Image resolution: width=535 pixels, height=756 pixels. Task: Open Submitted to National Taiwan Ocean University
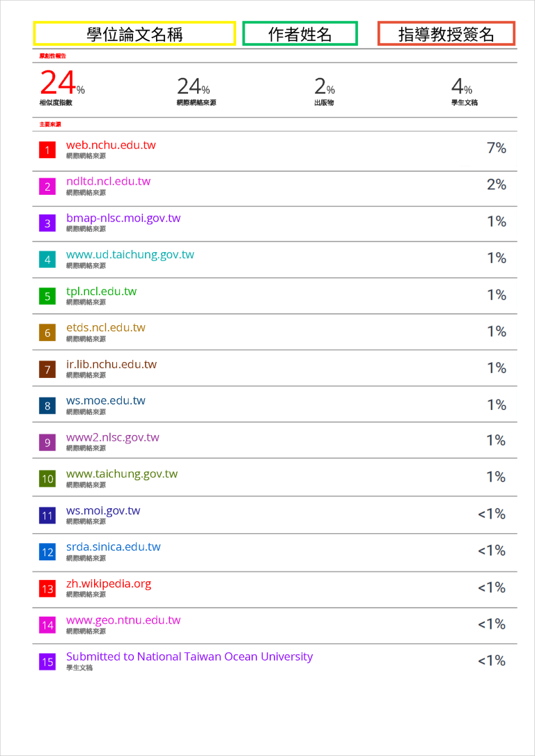click(x=189, y=656)
